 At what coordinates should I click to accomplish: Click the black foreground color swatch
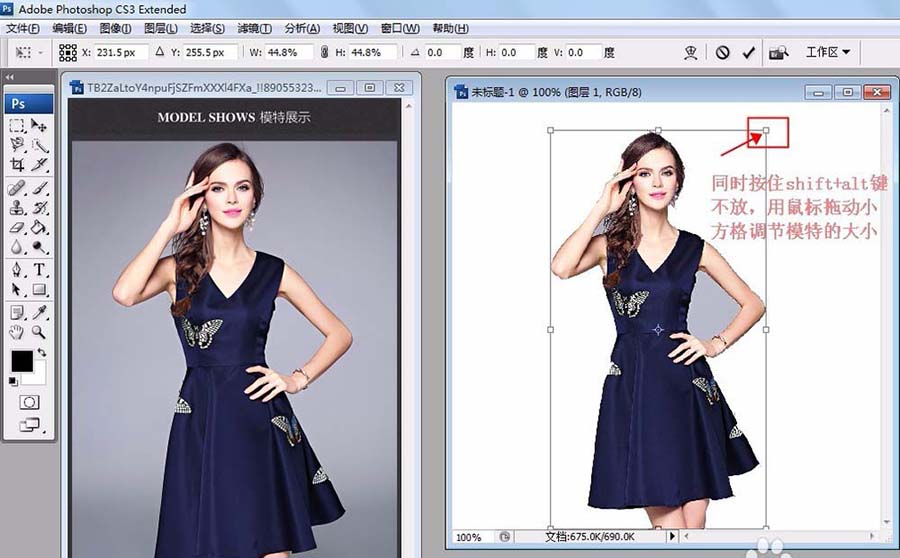(x=21, y=361)
